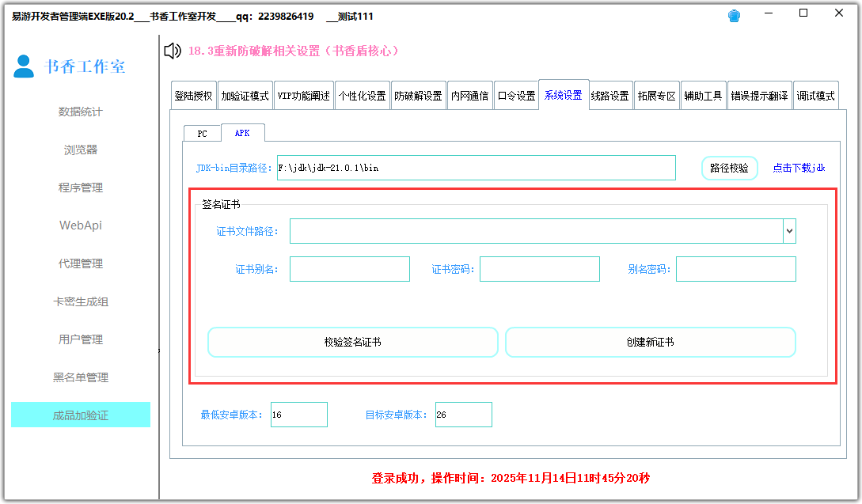The image size is (862, 504).
Task: Switch to the 调试模式 tab
Action: click(815, 96)
